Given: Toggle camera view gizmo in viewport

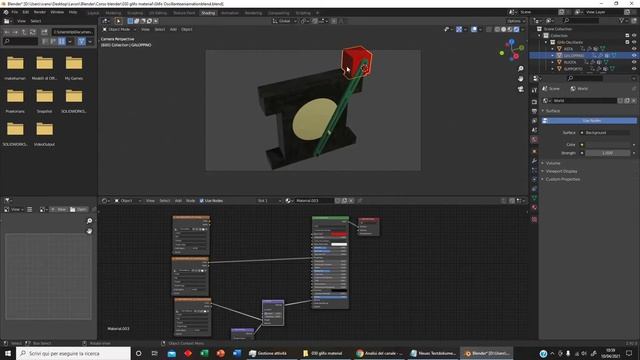Looking at the screenshot, I should tap(520, 89).
